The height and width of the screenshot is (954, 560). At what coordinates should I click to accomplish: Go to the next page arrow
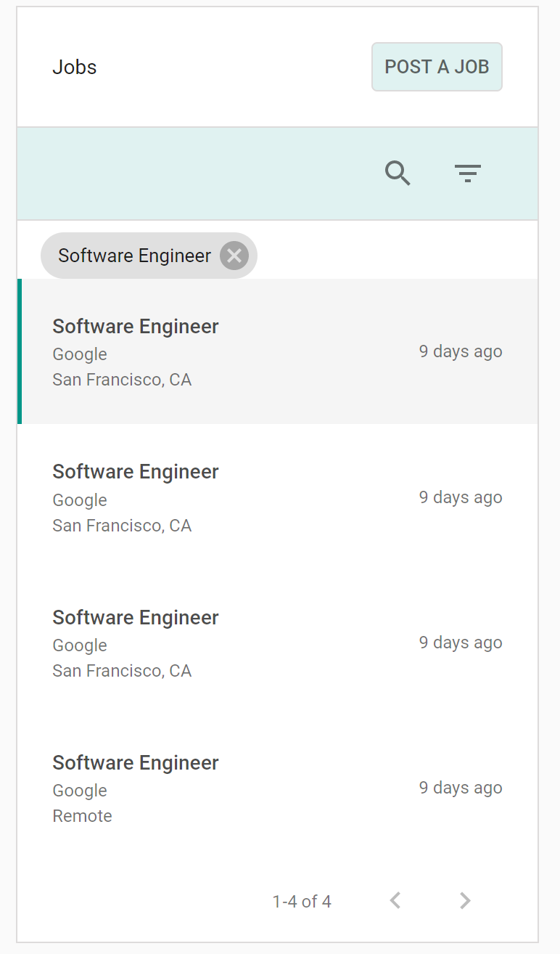(x=465, y=901)
